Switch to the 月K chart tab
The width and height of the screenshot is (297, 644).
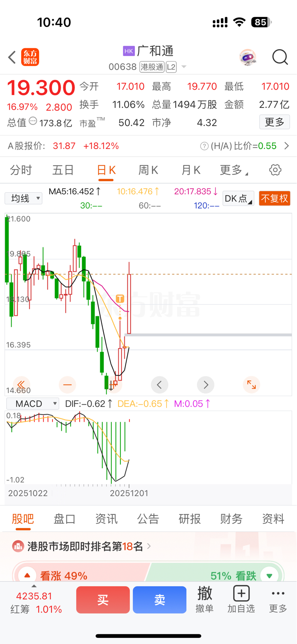pyautogui.click(x=191, y=170)
